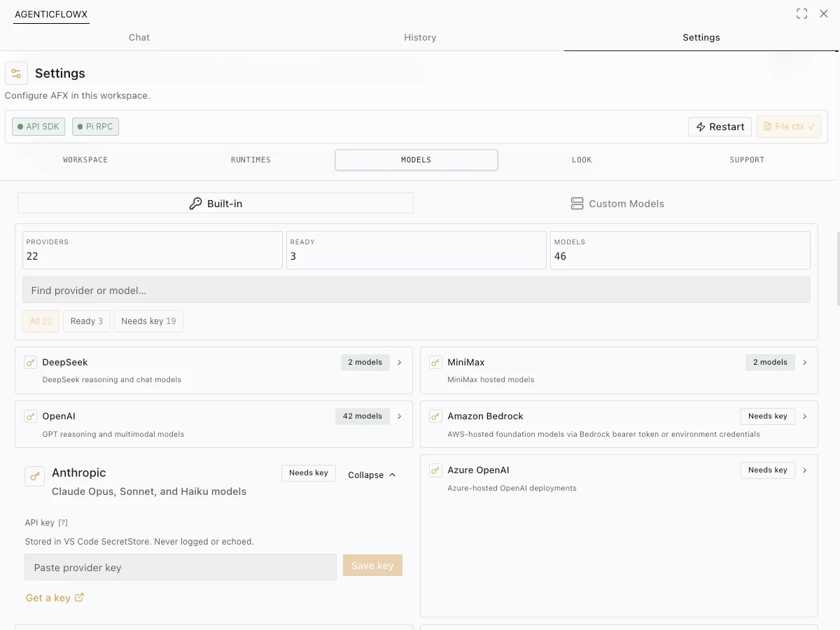840x630 pixels.
Task: Close the AgenticFlowX panel
Action: tap(824, 14)
